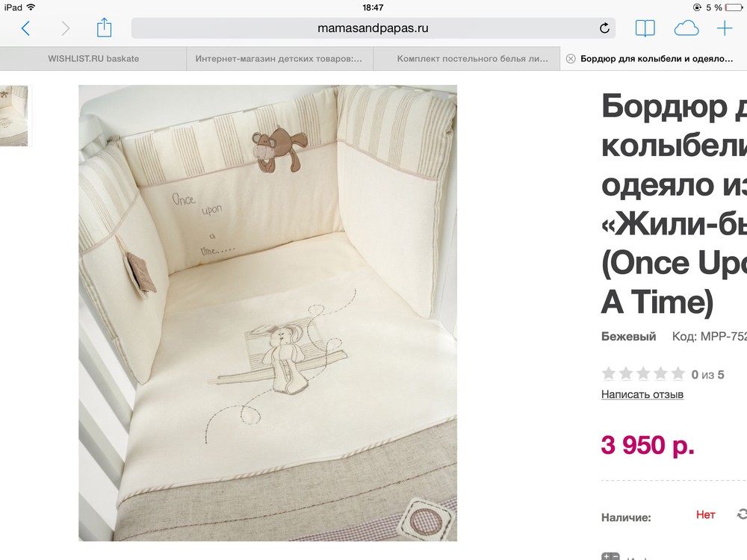This screenshot has height=560, width=747.
Task: Click the 3 950 р. price
Action: (648, 445)
